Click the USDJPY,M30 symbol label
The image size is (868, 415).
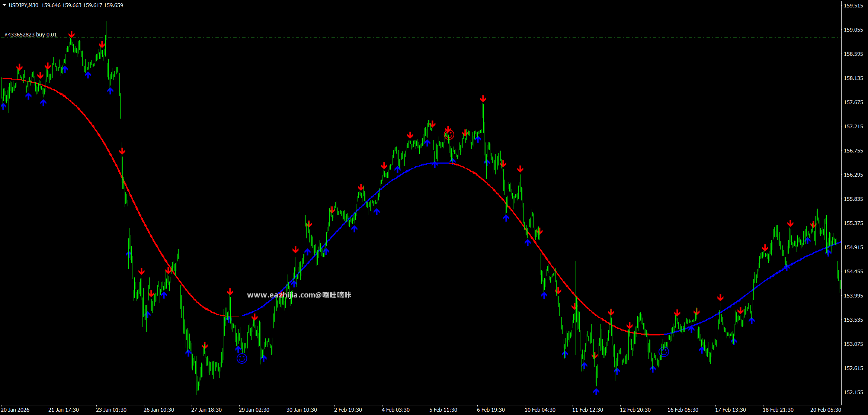23,5
